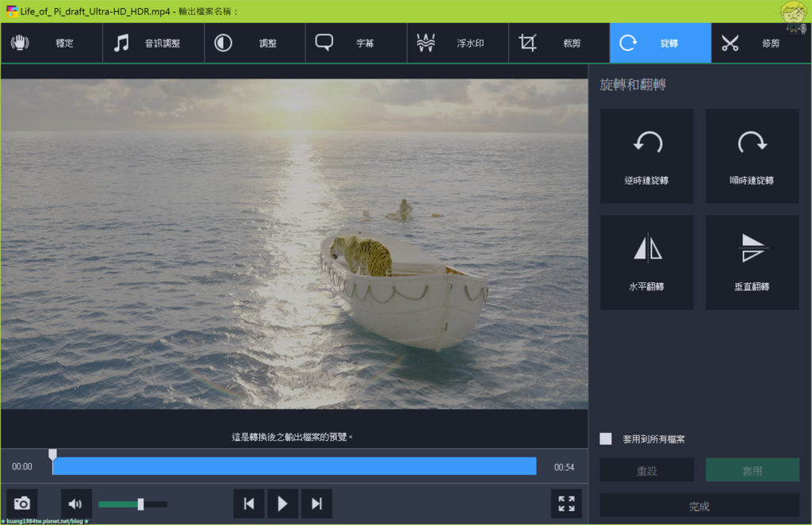Open the 修剪 trim tab
The image size is (812, 525).
click(760, 43)
